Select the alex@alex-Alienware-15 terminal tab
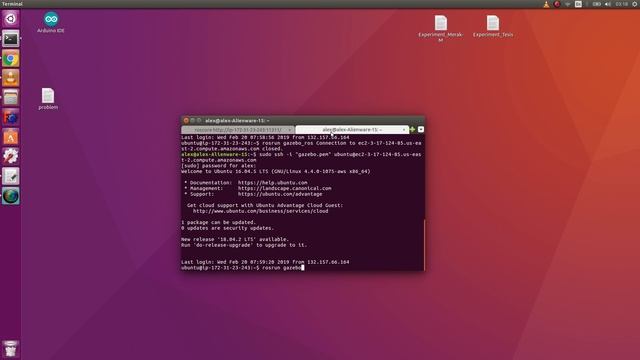This screenshot has height=360, width=640. (352, 130)
